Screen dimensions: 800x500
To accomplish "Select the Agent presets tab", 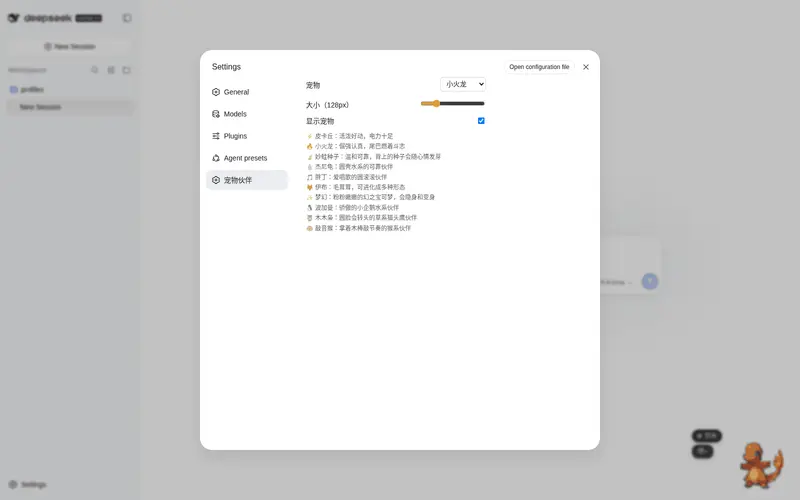I will click(x=247, y=158).
